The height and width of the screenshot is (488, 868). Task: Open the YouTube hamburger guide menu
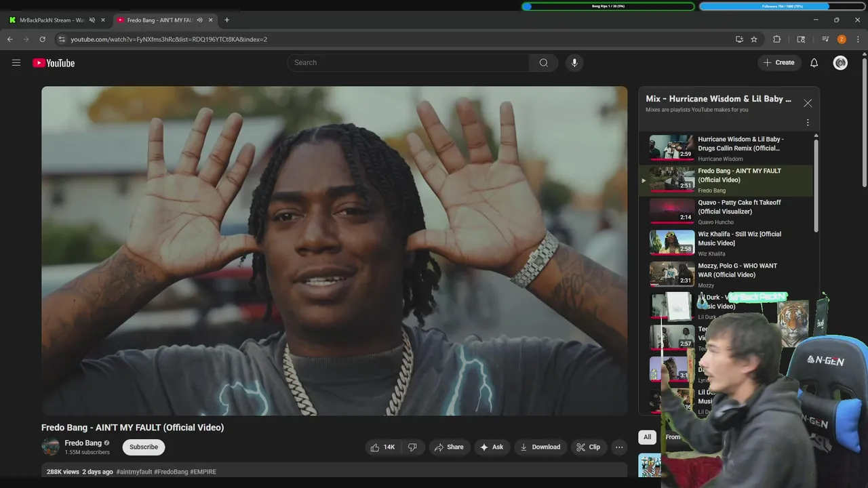tap(16, 63)
